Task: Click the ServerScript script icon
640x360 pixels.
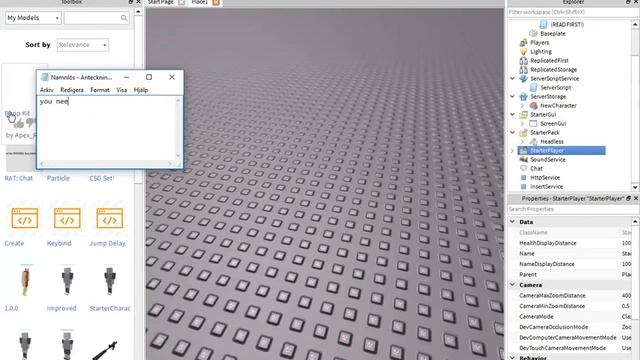Action: (533, 87)
